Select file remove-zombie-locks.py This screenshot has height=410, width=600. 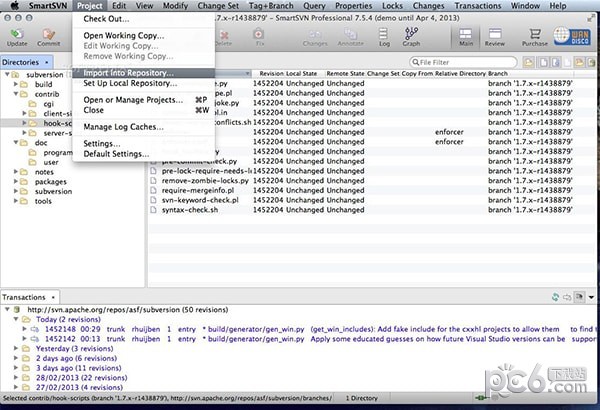pyautogui.click(x=205, y=180)
